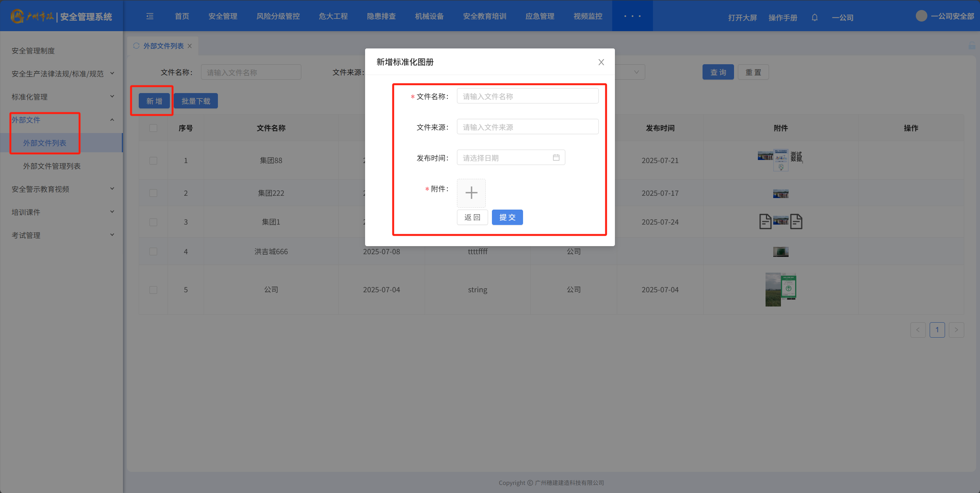Click the user avatar at top right
980x493 pixels.
(921, 16)
